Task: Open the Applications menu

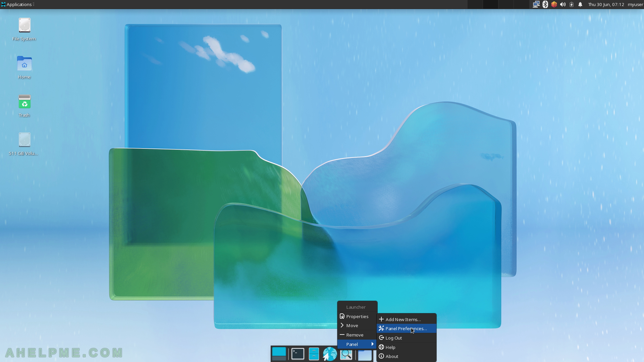Action: point(17,4)
